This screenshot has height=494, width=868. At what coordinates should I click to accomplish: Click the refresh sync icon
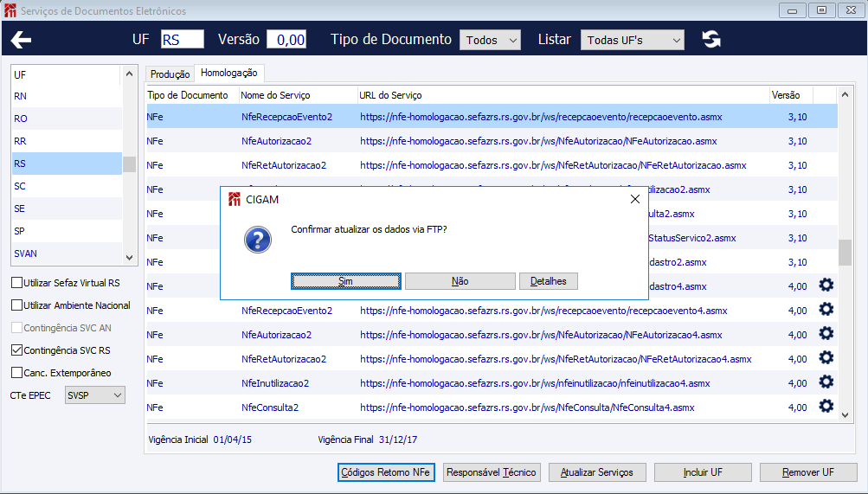pyautogui.click(x=711, y=39)
